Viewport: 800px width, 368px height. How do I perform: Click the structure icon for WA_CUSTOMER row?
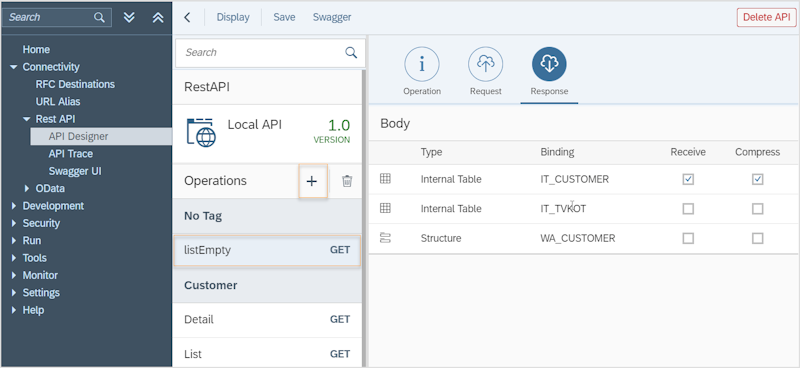(385, 238)
